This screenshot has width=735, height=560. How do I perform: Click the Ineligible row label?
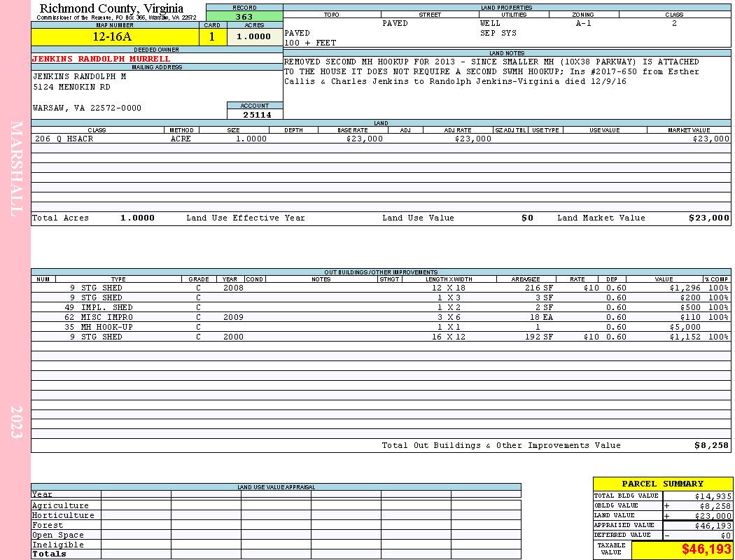tap(57, 545)
